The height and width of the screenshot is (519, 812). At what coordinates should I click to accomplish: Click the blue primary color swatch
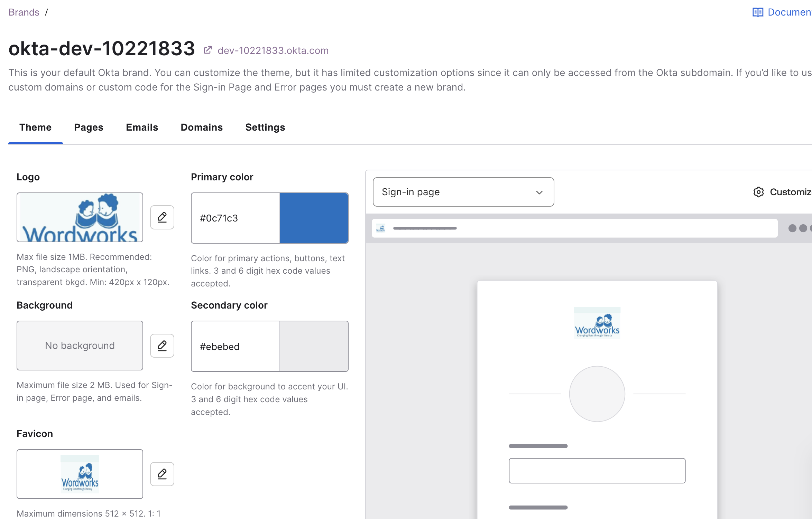point(314,218)
